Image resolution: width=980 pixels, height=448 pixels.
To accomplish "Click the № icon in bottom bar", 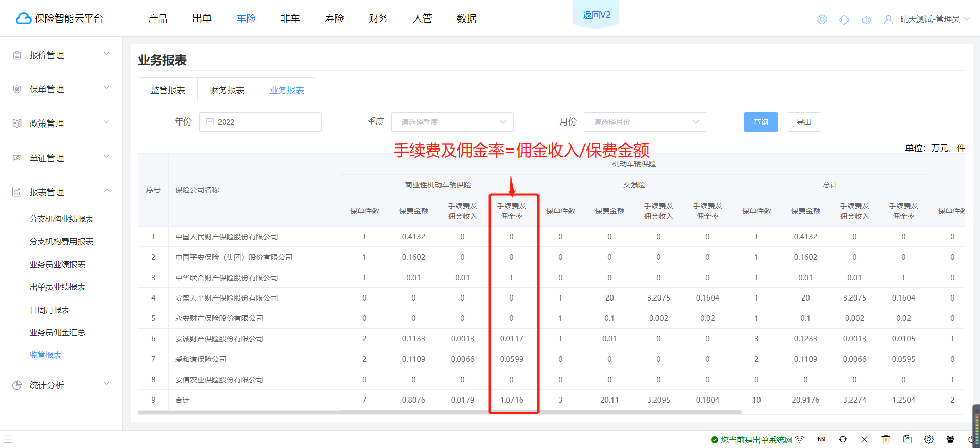I will click(821, 439).
